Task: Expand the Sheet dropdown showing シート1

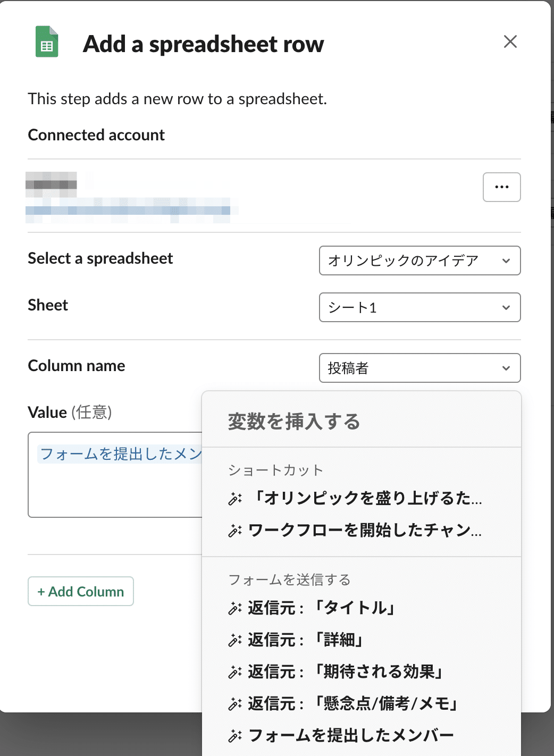Action: click(x=419, y=307)
